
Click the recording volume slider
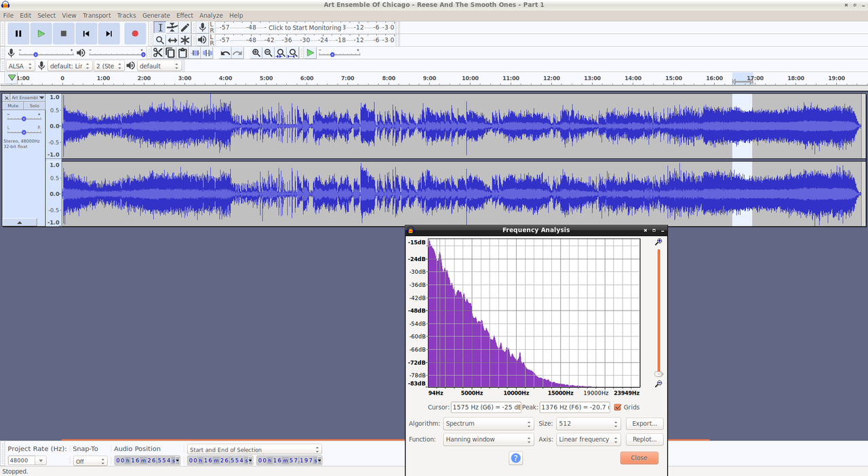46,53
